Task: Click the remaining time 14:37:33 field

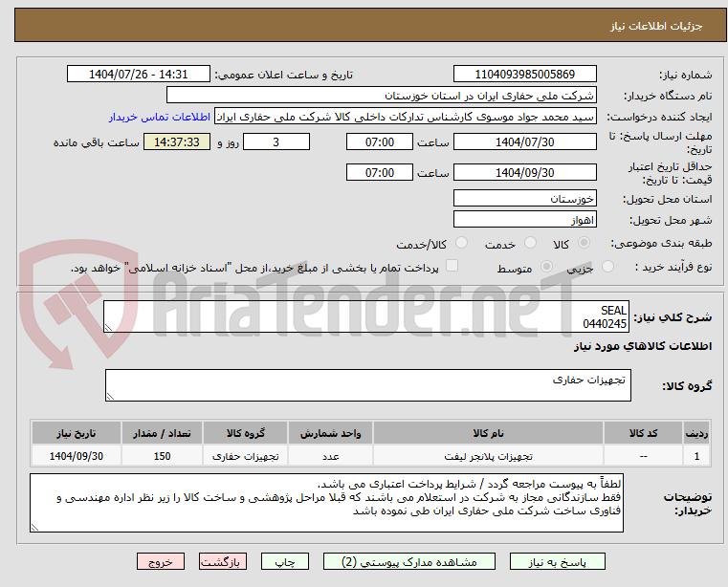Action: click(x=176, y=142)
